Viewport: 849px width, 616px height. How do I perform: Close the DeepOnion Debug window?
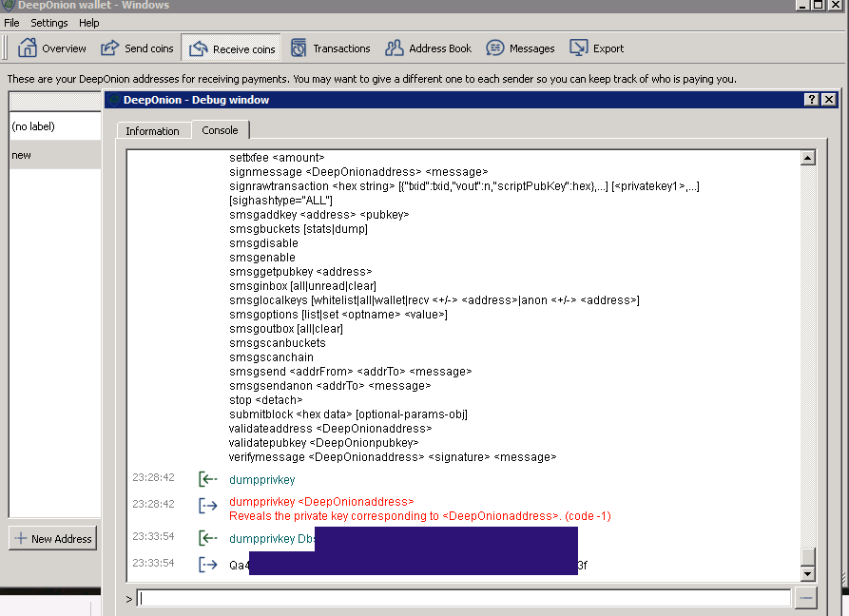tap(828, 100)
